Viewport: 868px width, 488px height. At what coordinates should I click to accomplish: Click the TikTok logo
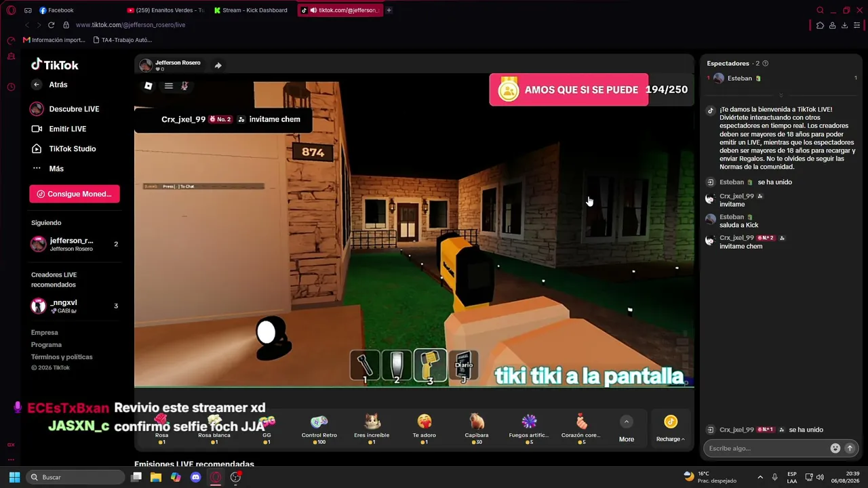(x=55, y=64)
